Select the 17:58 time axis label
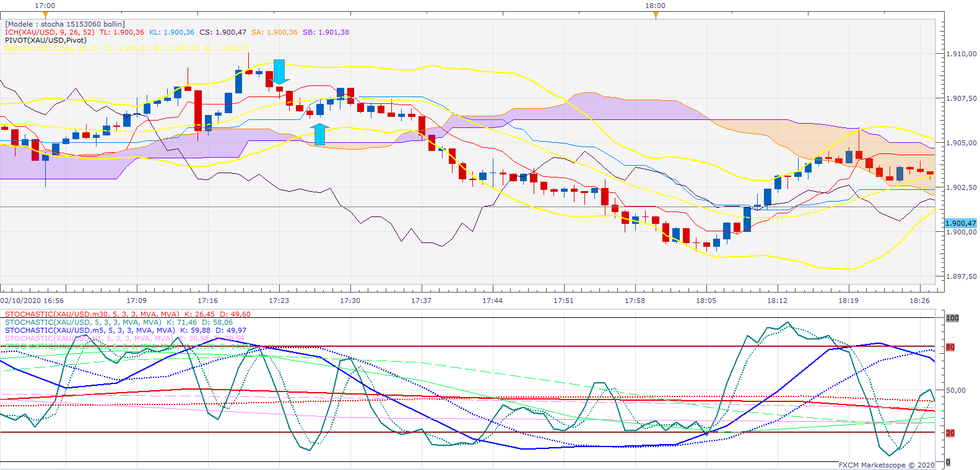The image size is (980, 470). click(635, 301)
